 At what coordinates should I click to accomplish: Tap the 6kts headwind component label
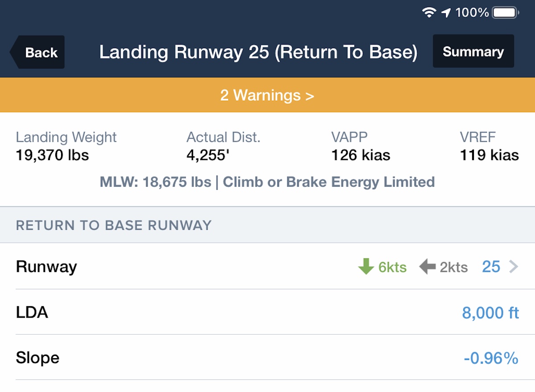392,267
